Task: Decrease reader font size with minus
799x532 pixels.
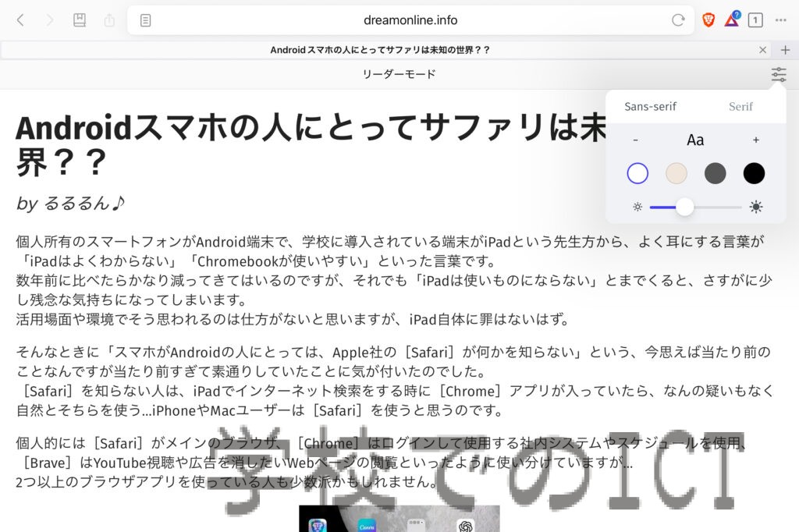Action: click(635, 140)
